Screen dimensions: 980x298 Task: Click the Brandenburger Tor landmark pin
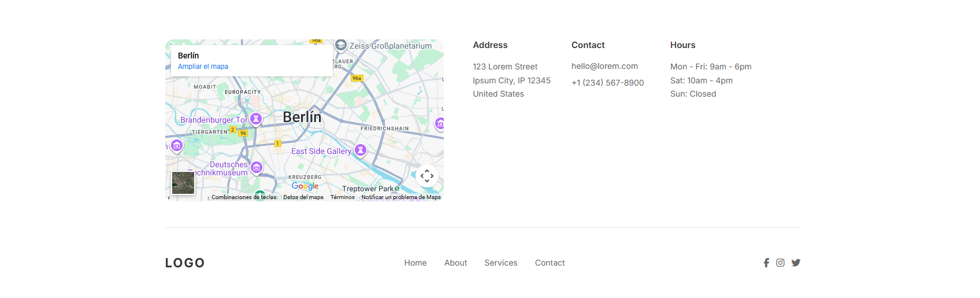[x=255, y=119]
